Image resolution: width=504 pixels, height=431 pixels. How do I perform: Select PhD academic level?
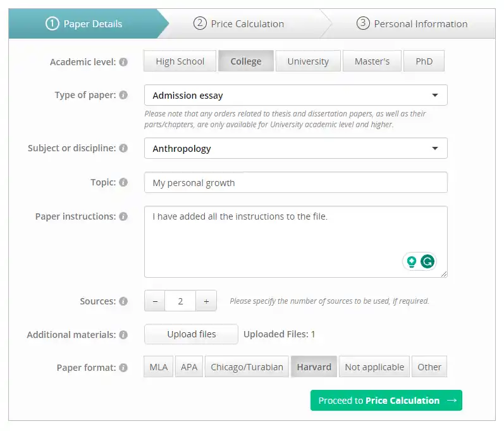(x=424, y=61)
